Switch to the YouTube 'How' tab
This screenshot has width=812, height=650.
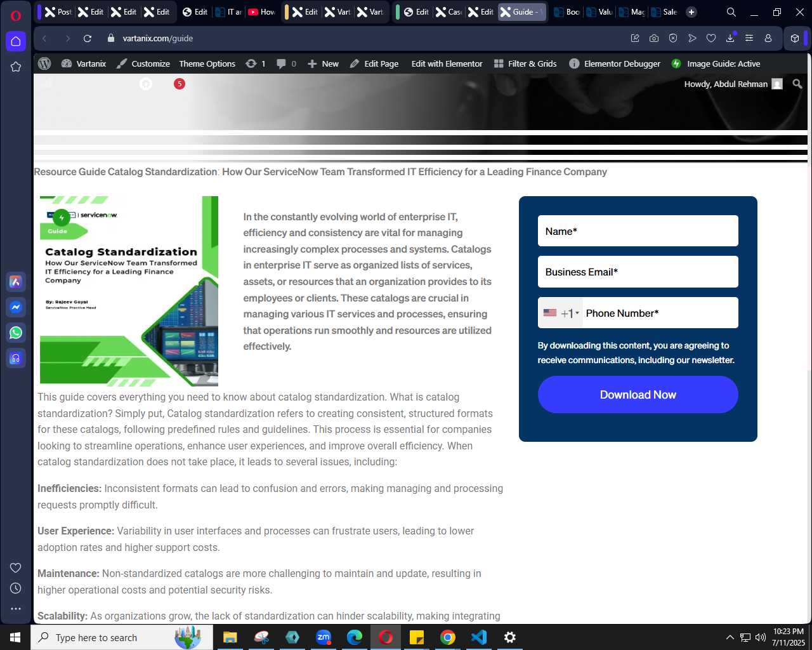coord(261,12)
